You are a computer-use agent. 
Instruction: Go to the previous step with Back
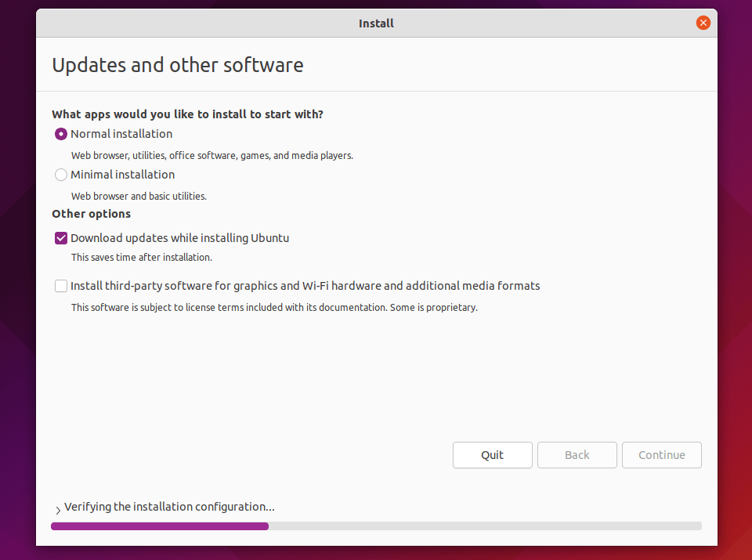click(x=577, y=455)
